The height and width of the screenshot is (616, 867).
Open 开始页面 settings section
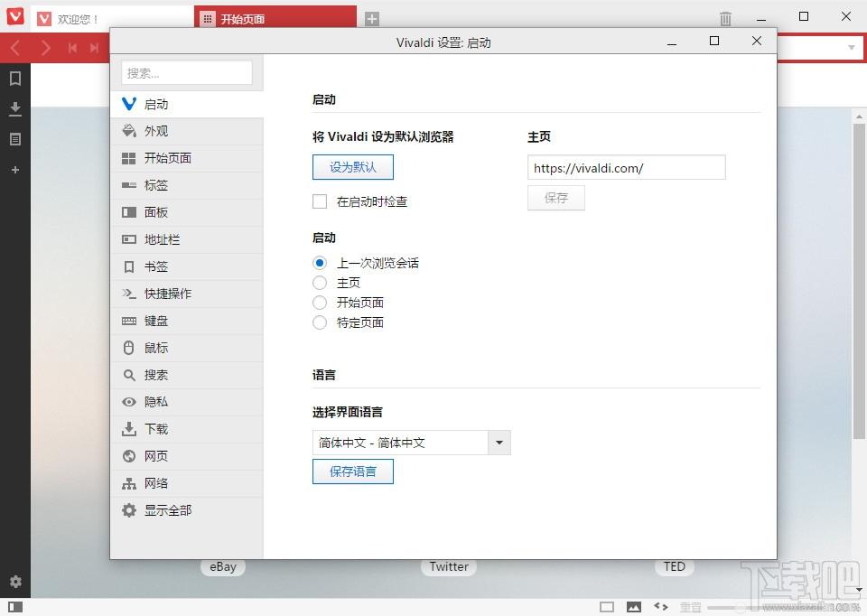pyautogui.click(x=187, y=158)
